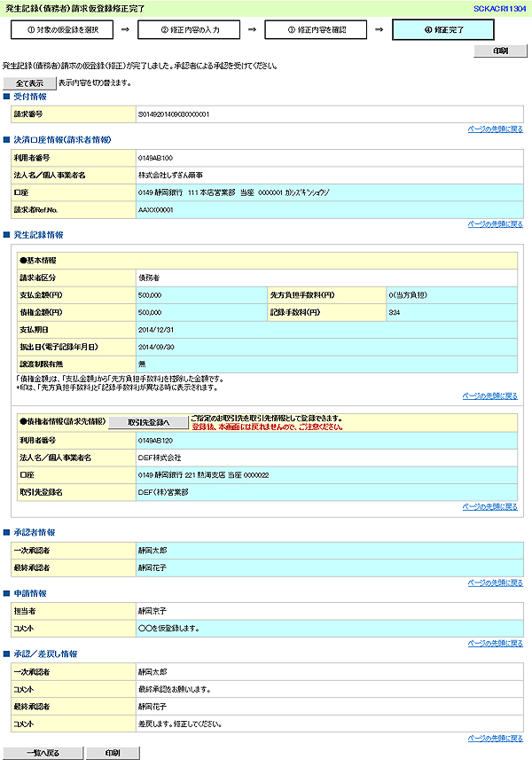
Task: Click the 請求番号 value starting with S0149
Action: click(174, 114)
